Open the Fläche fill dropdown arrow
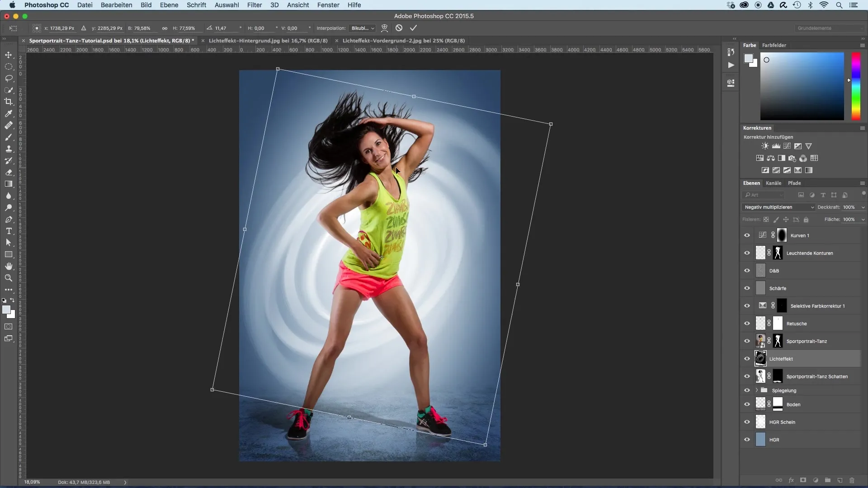This screenshot has height=488, width=868. point(863,220)
